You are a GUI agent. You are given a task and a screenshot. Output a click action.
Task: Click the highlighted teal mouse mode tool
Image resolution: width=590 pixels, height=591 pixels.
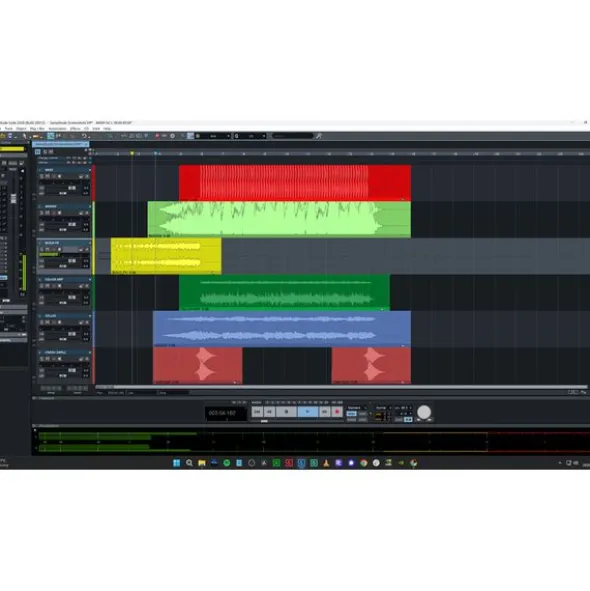[51, 136]
